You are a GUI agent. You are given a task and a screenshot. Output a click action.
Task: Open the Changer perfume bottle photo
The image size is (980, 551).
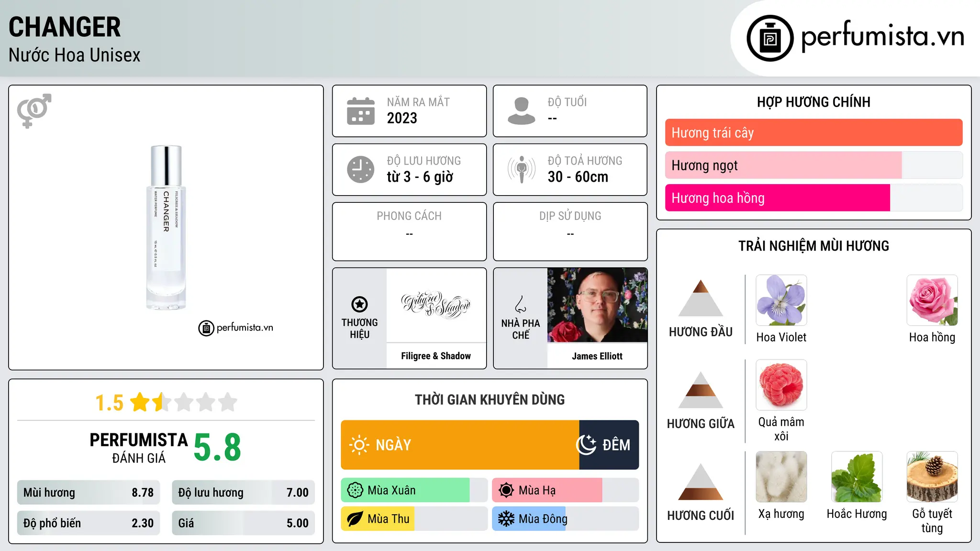click(166, 228)
